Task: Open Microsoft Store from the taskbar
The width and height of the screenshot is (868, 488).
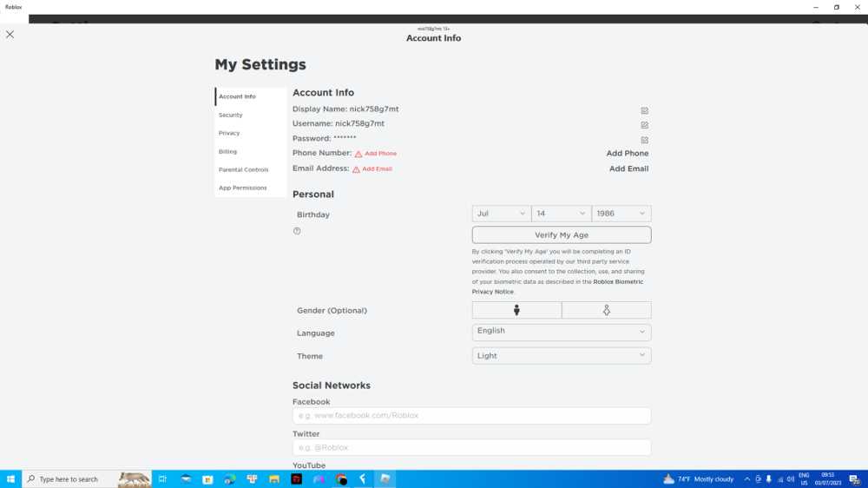Action: (207, 479)
